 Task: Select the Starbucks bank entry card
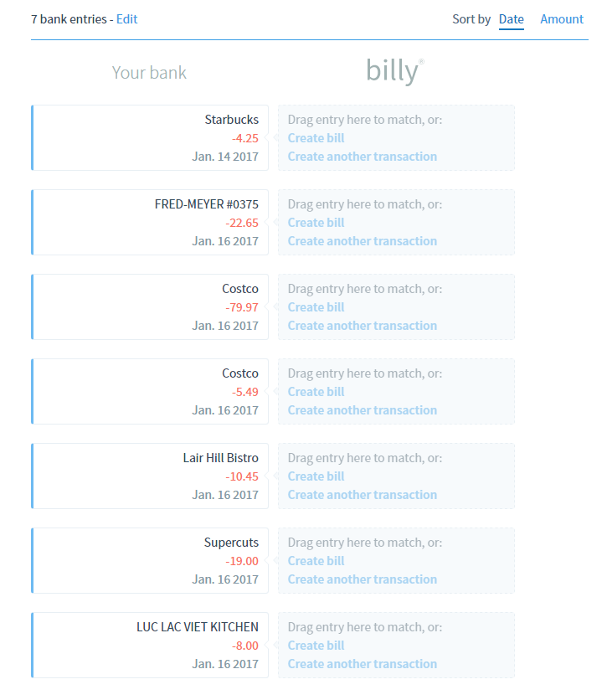150,138
